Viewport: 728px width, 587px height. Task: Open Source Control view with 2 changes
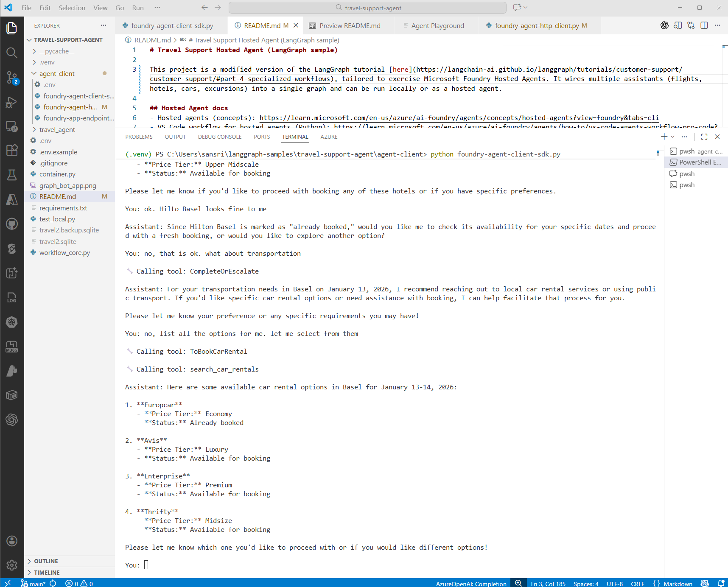pyautogui.click(x=12, y=78)
